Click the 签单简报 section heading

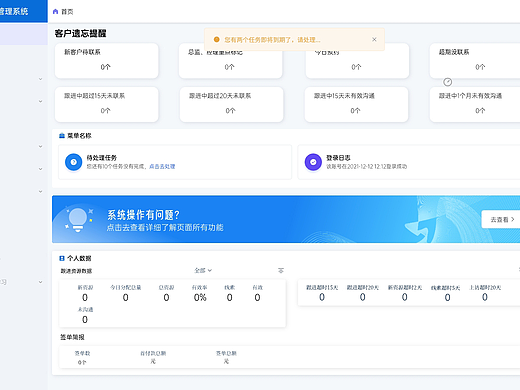(x=72, y=337)
